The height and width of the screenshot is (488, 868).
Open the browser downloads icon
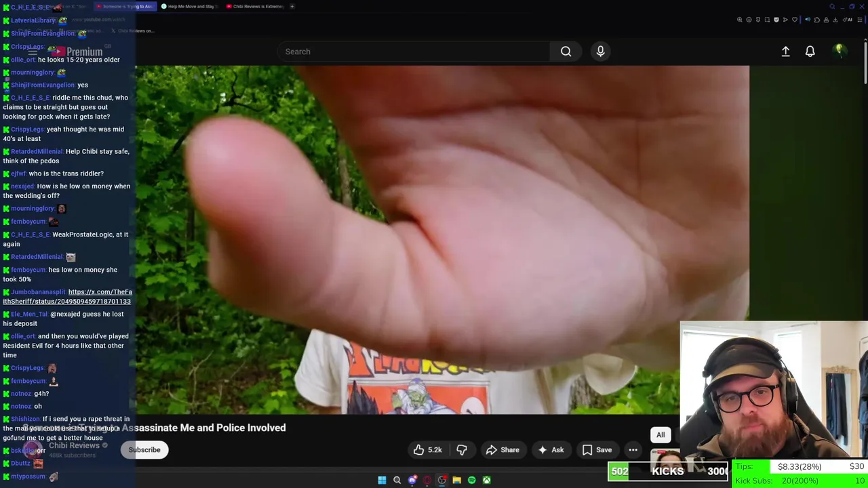(x=835, y=20)
